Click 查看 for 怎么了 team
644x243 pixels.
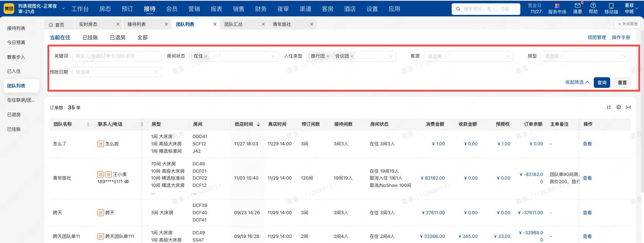[x=587, y=144]
